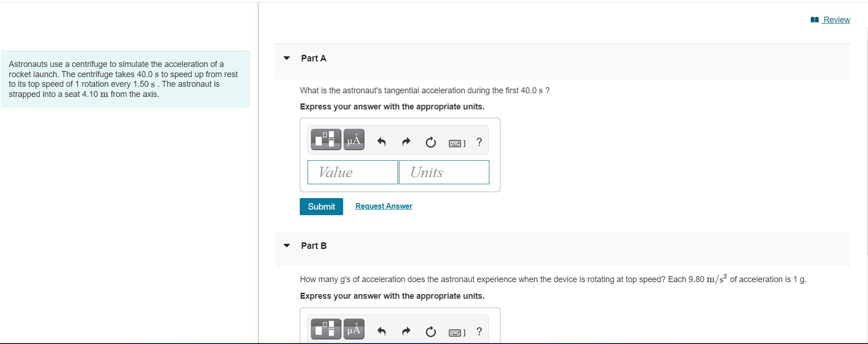The image size is (868, 344).
Task: Collapse the Part B section
Action: 286,245
